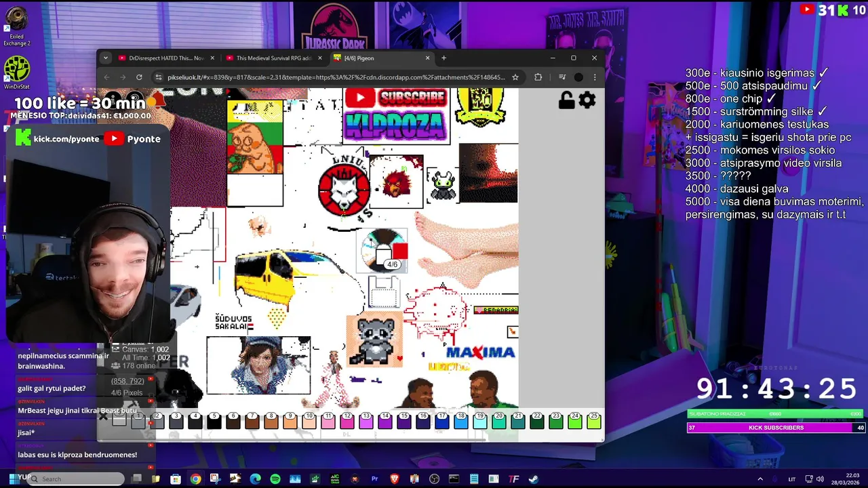Select white color swatch 0
This screenshot has width=868, height=488.
(119, 421)
